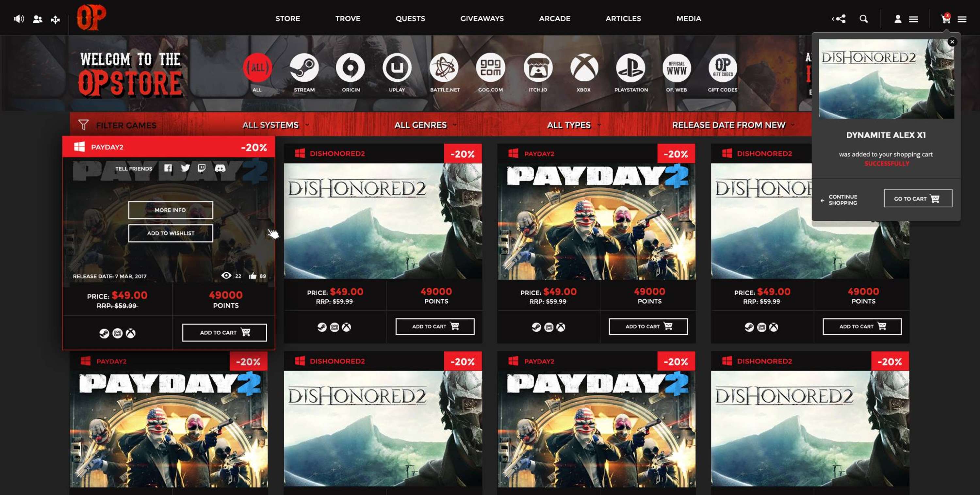Viewport: 980px width, 495px height.
Task: Filter by Battle.net platform icon
Action: click(444, 68)
